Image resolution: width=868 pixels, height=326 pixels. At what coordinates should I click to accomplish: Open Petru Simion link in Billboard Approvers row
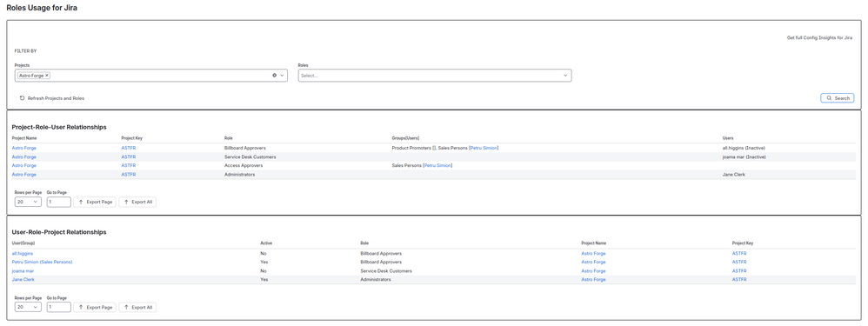coord(484,148)
